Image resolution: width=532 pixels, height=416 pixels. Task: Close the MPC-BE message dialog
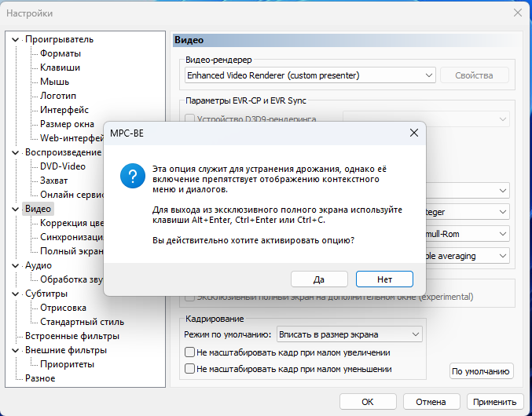(414, 133)
